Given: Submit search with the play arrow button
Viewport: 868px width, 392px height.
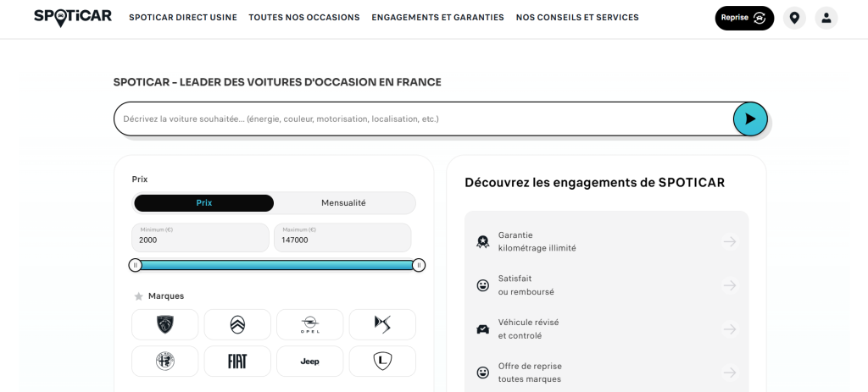Looking at the screenshot, I should [x=750, y=119].
